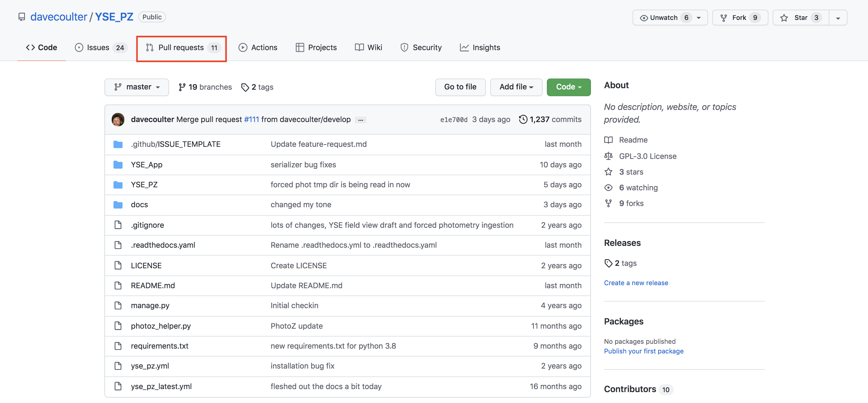Click the file icon next to LICENSE
The height and width of the screenshot is (403, 868).
pos(118,266)
